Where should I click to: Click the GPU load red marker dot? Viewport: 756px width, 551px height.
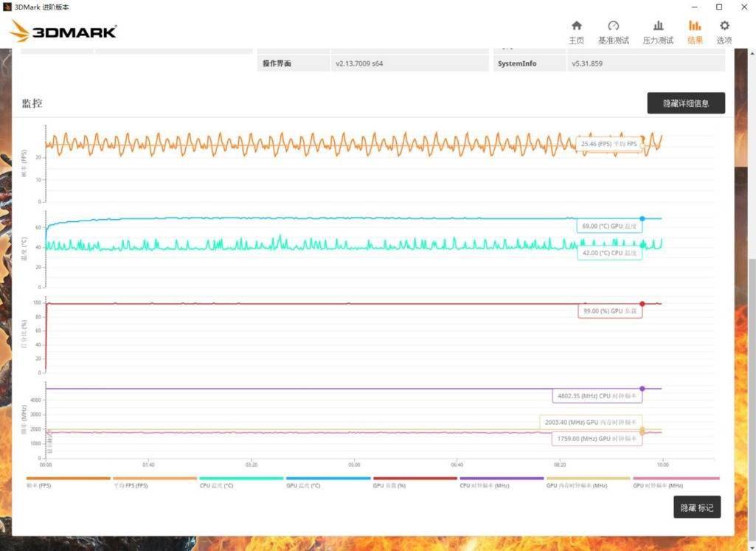tap(642, 304)
